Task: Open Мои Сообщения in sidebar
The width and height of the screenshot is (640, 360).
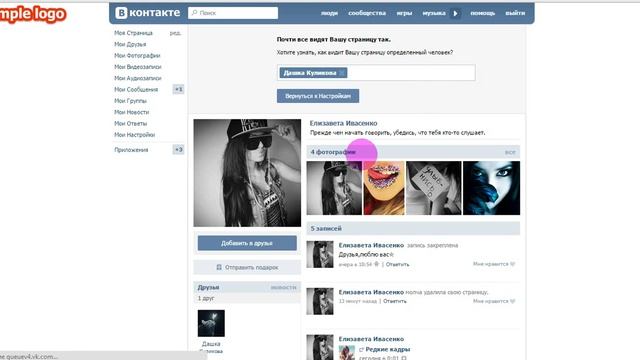Action: point(136,89)
